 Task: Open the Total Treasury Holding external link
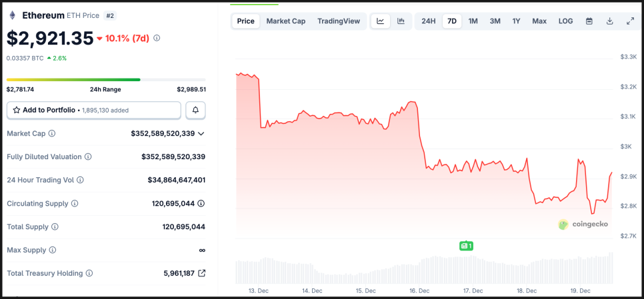[x=202, y=273]
